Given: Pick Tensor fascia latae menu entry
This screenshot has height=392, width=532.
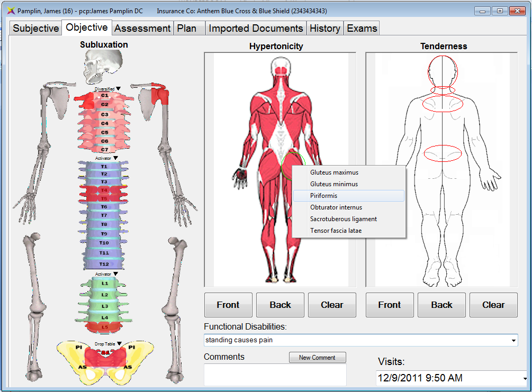Looking at the screenshot, I should [x=349, y=231].
